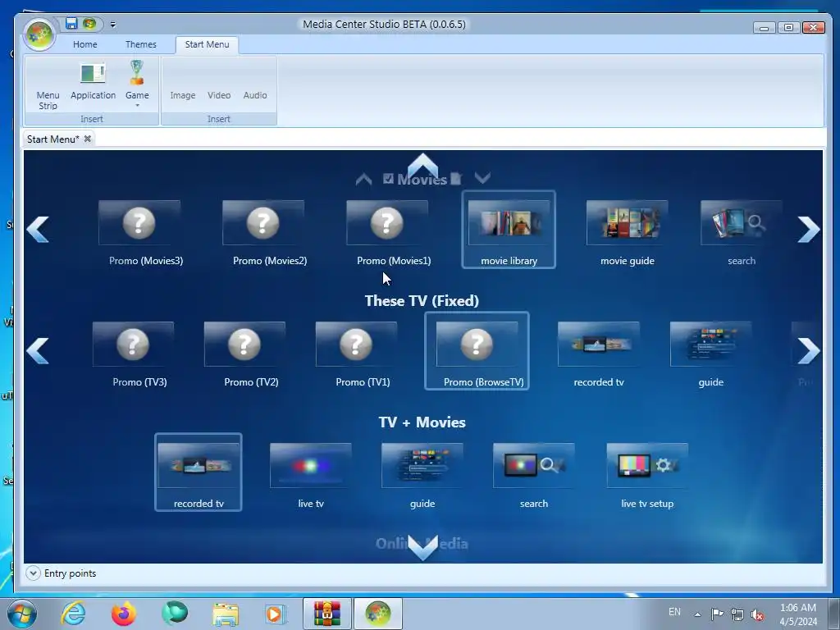Image resolution: width=840 pixels, height=630 pixels.
Task: Click the These TV (Fixed) strip title
Action: coord(422,301)
